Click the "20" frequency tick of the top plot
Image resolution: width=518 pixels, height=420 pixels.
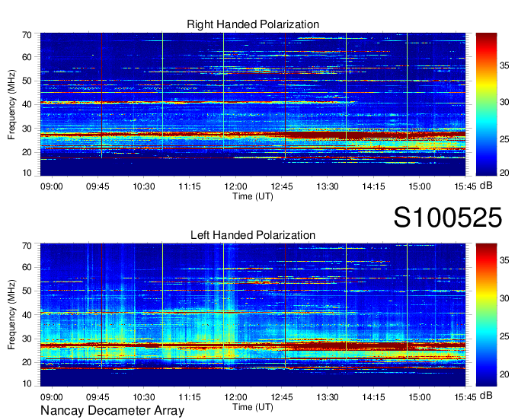coord(27,152)
